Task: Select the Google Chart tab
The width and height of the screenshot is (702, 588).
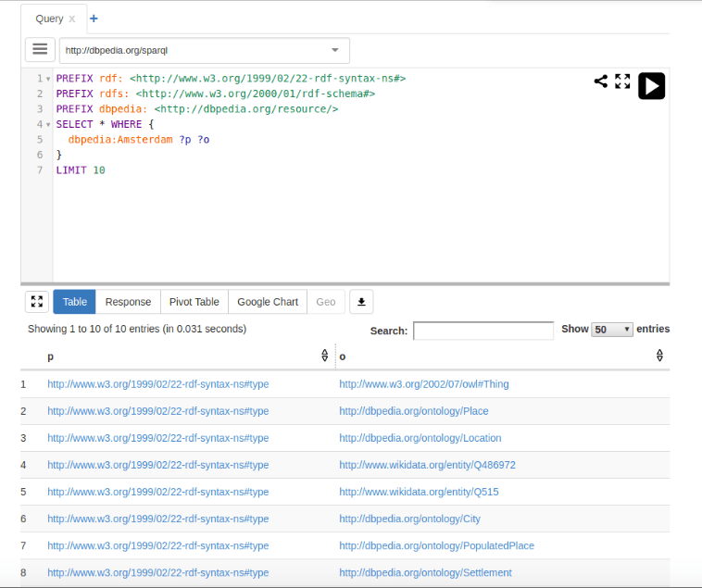Action: click(x=268, y=302)
